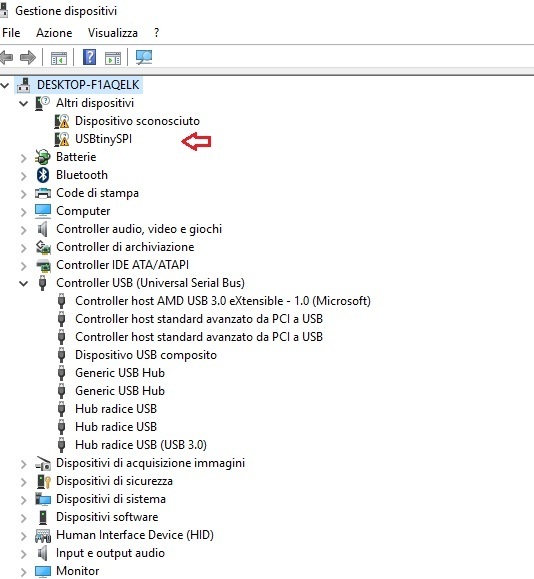Collapse the Altri dispositivi node

coord(24,104)
